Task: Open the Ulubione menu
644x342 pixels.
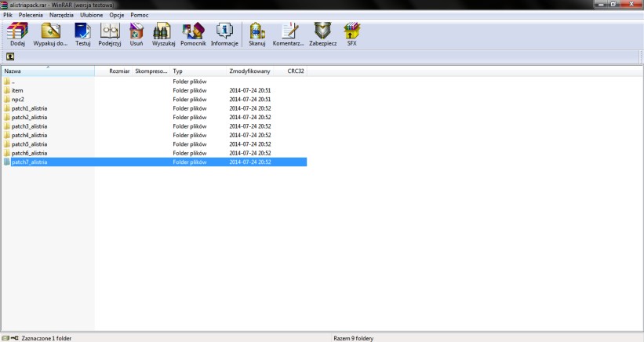Action: pos(92,15)
